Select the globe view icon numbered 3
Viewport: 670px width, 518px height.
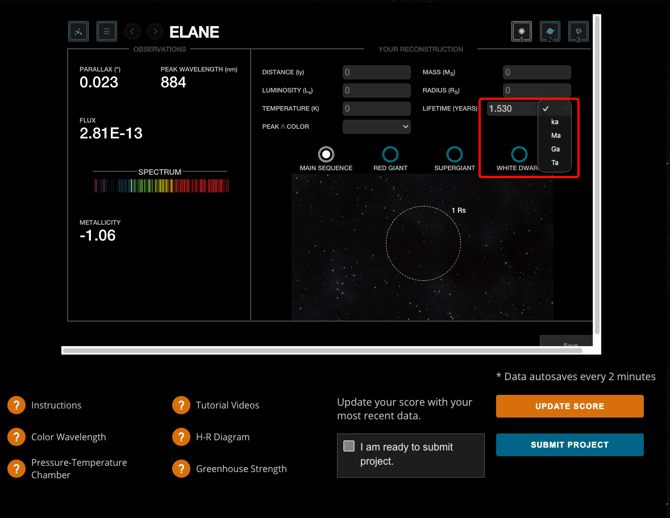click(578, 31)
